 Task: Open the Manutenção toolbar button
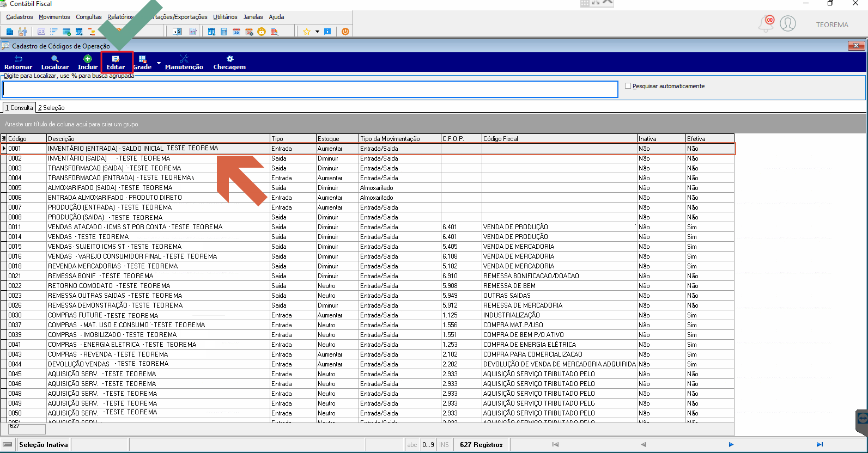click(x=184, y=63)
